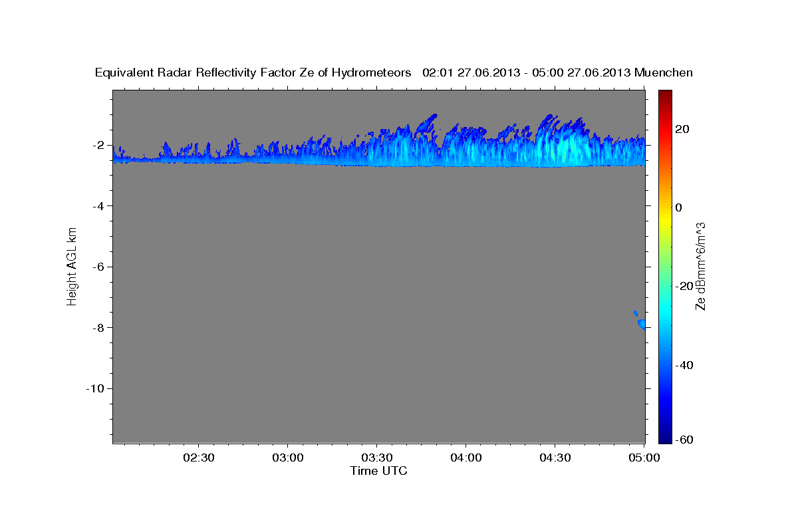798x532 pixels.
Task: Click the colorbar value label -60
Action: (x=685, y=439)
